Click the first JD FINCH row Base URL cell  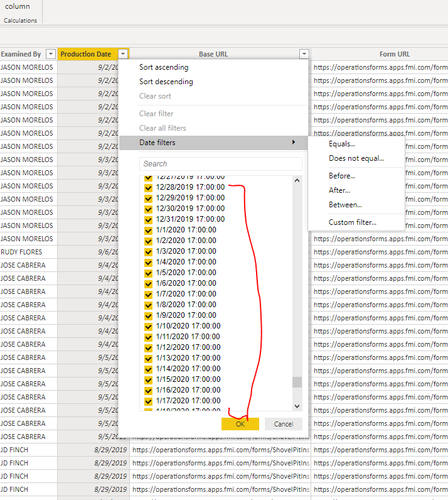(x=220, y=450)
